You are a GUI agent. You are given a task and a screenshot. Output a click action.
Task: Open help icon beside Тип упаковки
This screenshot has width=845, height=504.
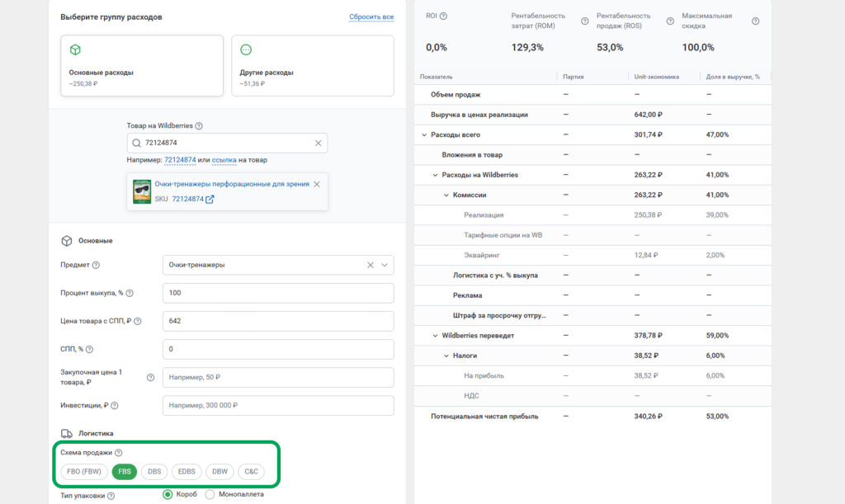point(111,496)
